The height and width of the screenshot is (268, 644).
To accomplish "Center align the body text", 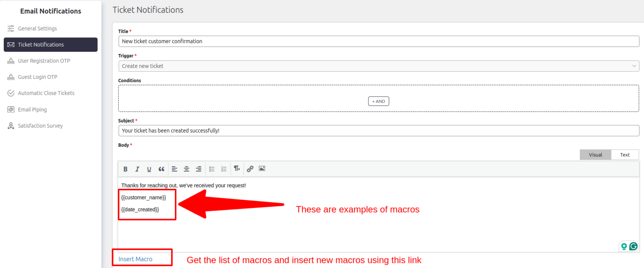I will (187, 169).
